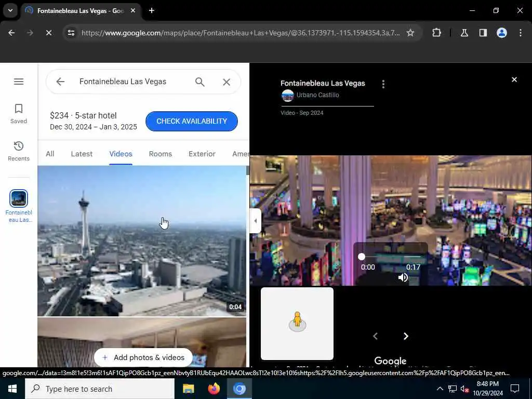Open a new browser tab
The width and height of the screenshot is (532, 399).
pos(152,10)
